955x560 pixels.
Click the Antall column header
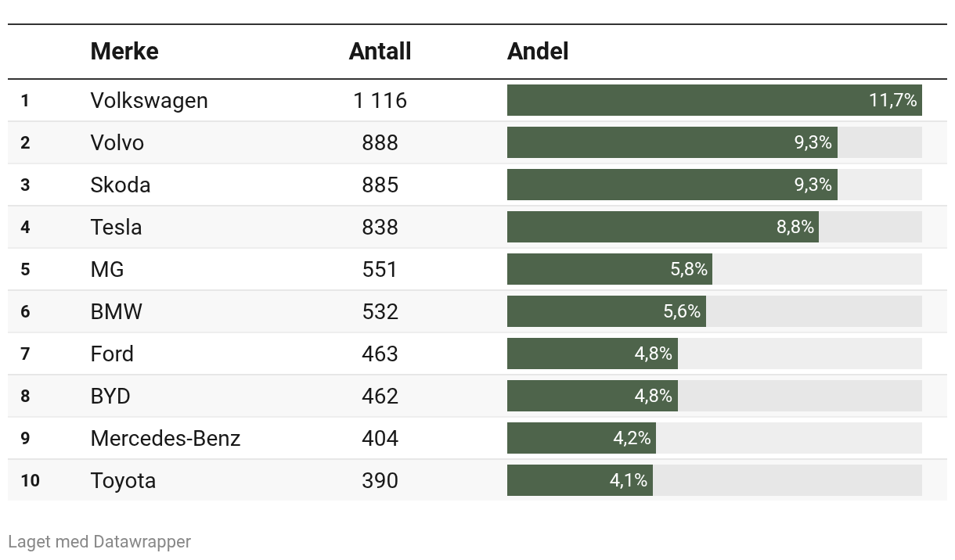(380, 52)
